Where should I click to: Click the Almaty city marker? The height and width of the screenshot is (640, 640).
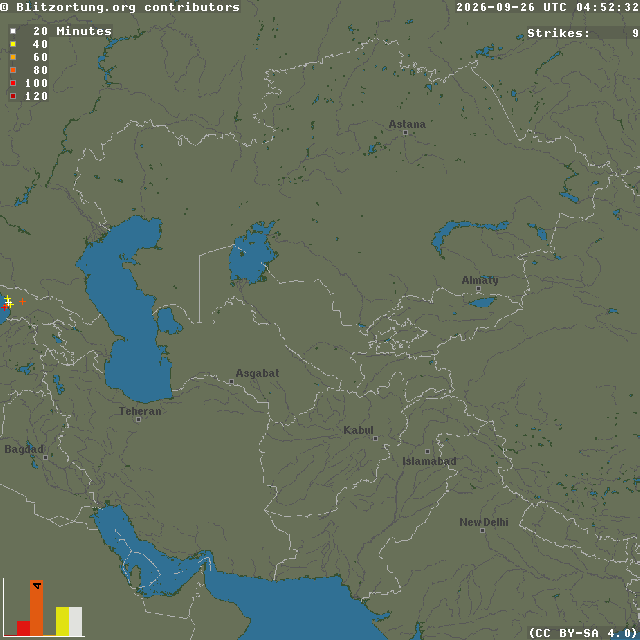478,289
